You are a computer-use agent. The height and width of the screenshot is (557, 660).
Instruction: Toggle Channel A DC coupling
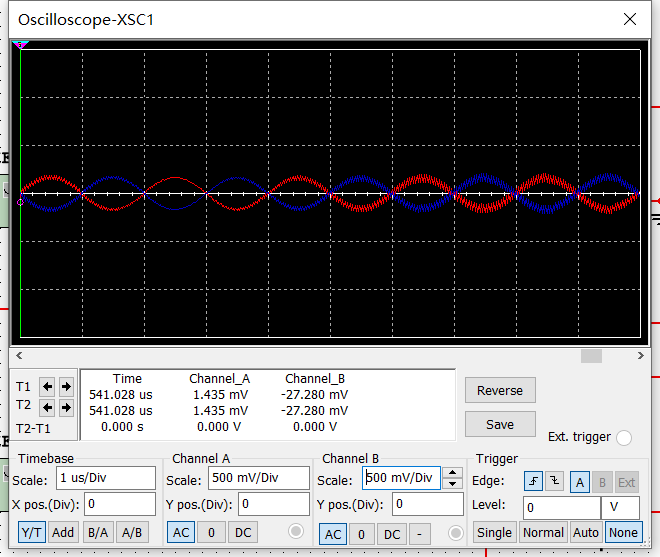pos(243,532)
